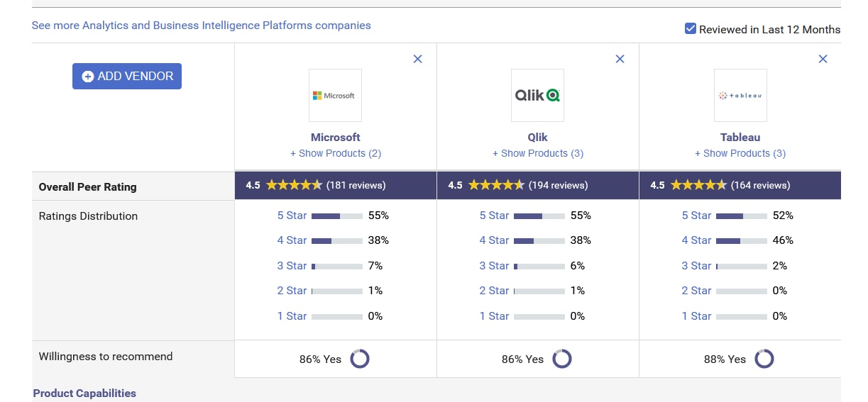Click Microsoft's 5 Star distribution bar

(337, 216)
